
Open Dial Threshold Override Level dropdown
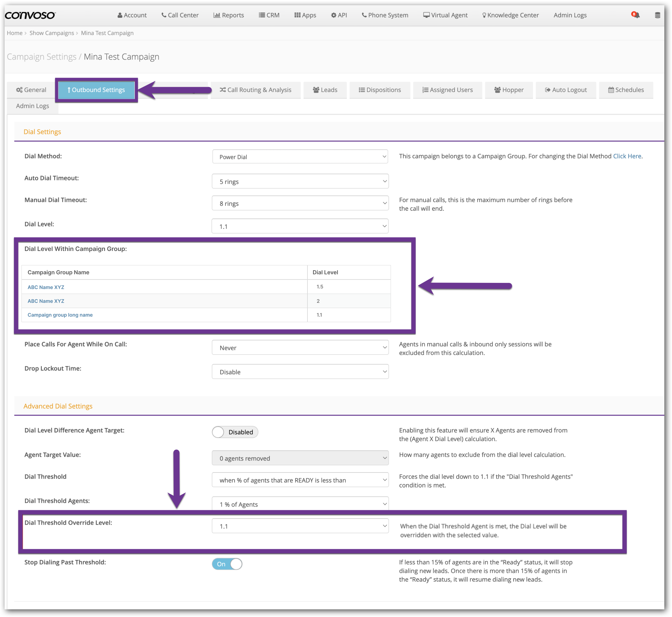pyautogui.click(x=300, y=526)
